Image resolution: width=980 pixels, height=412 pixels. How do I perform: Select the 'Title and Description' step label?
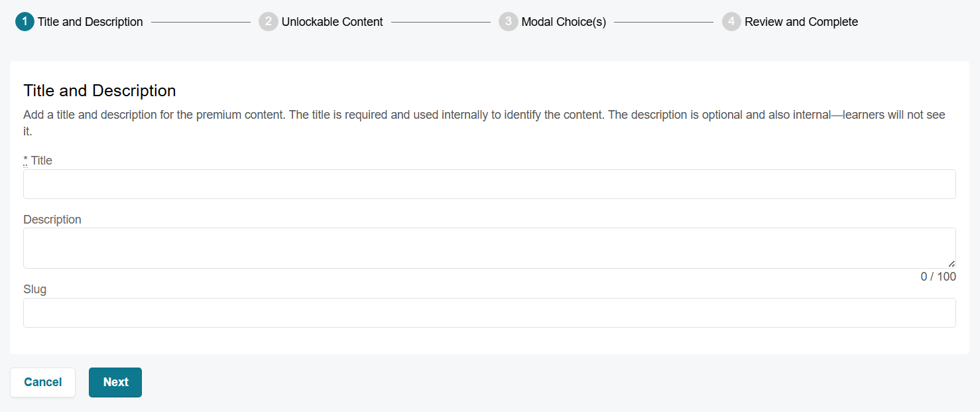point(90,22)
